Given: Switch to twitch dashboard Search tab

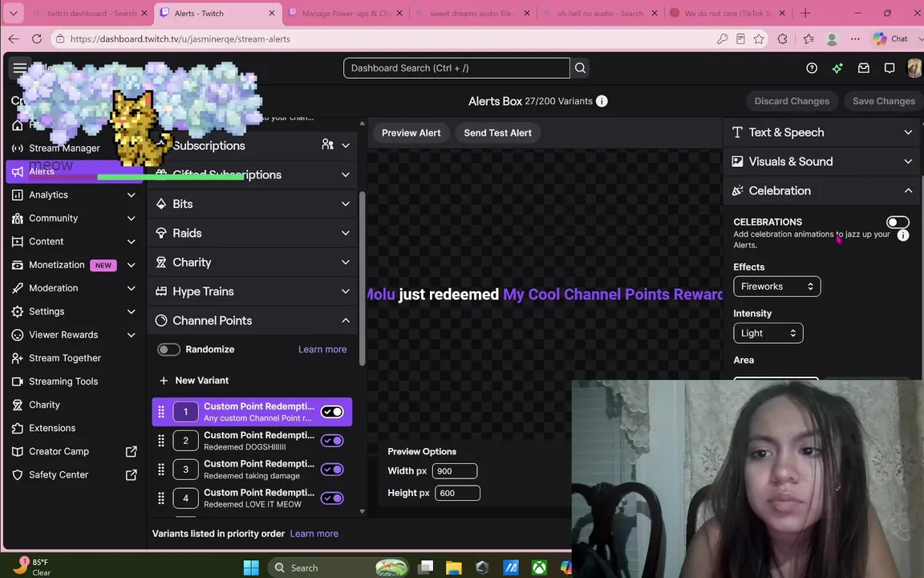Looking at the screenshot, I should point(89,13).
